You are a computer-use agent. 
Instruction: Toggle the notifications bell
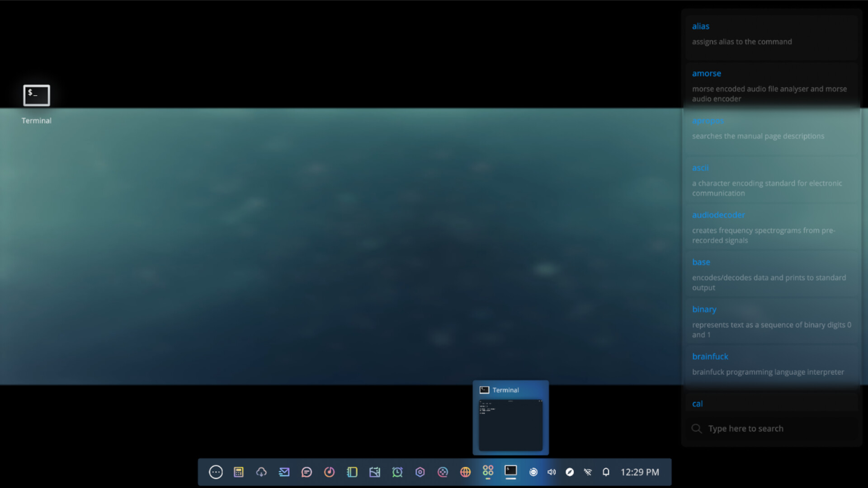click(606, 472)
